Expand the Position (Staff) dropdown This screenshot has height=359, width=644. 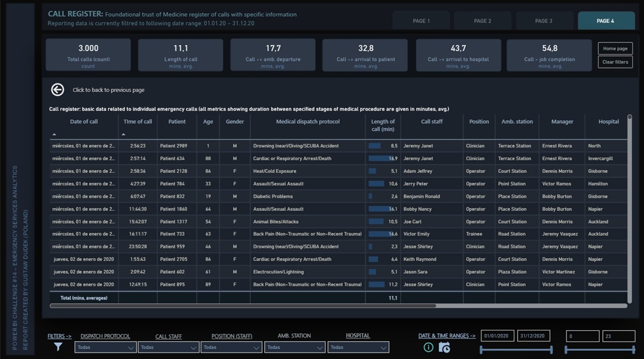tap(231, 347)
